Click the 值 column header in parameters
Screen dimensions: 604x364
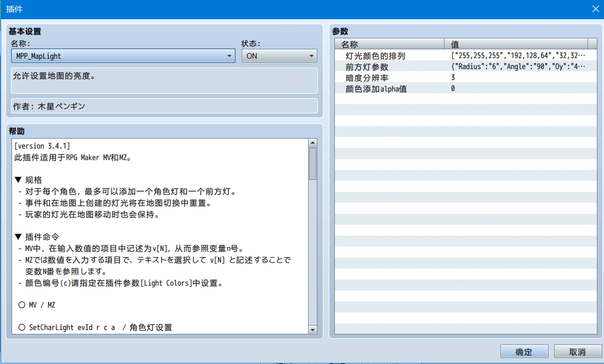[516, 44]
